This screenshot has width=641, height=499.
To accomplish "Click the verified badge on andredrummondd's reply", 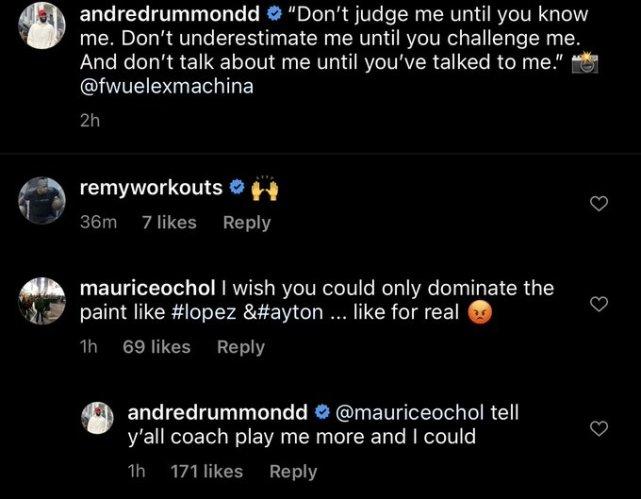I will (x=323, y=412).
